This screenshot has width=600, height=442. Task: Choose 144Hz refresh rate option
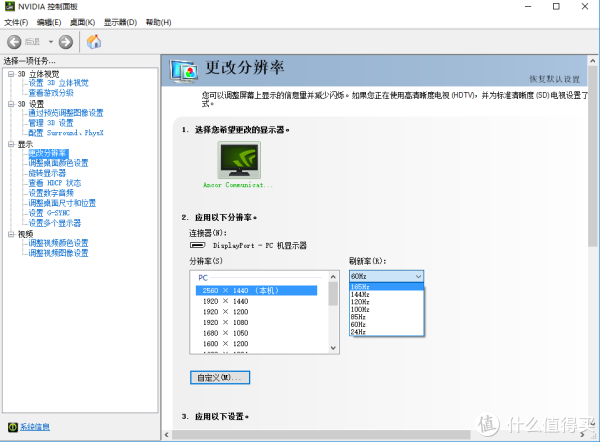[x=386, y=294]
